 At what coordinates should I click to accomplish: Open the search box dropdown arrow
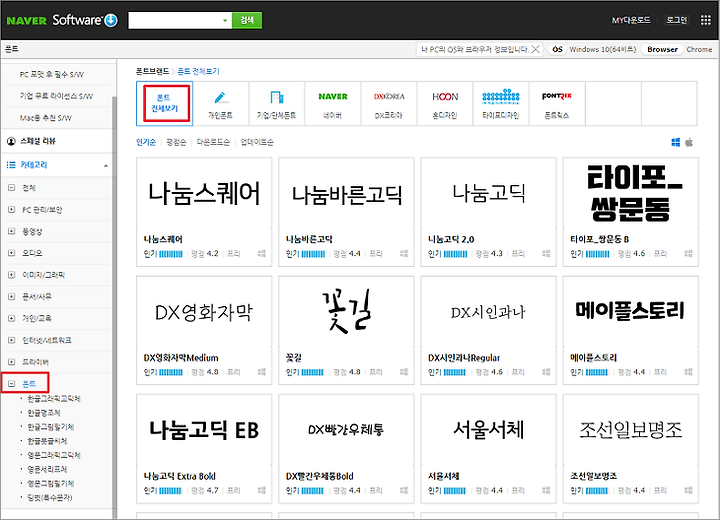tap(225, 20)
